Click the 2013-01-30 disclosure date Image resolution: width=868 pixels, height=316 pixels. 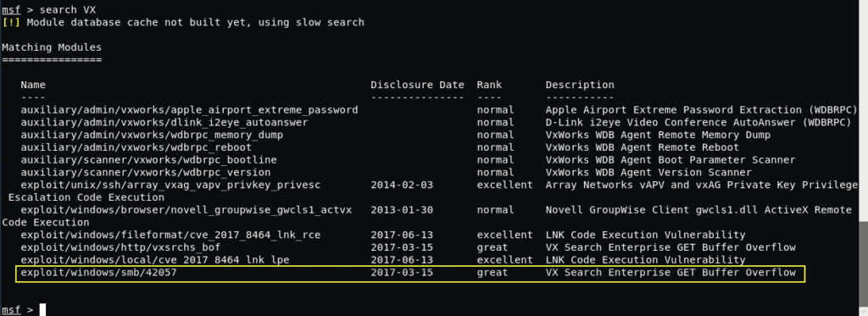click(x=402, y=210)
